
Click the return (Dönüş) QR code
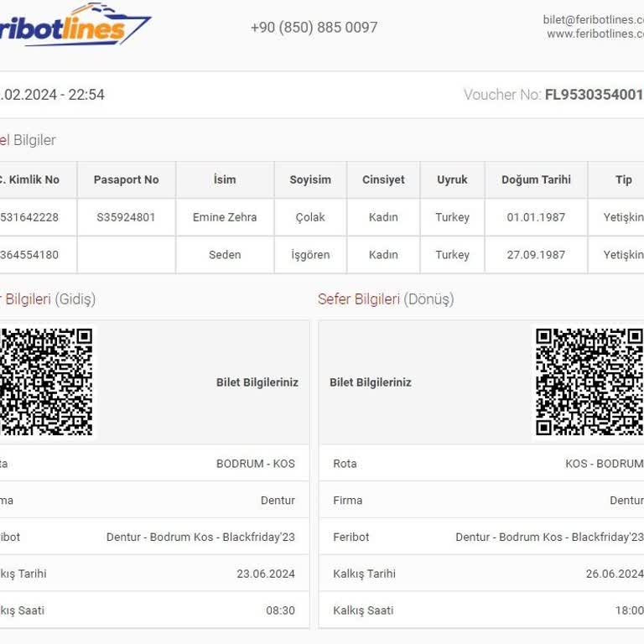pyautogui.click(x=589, y=382)
